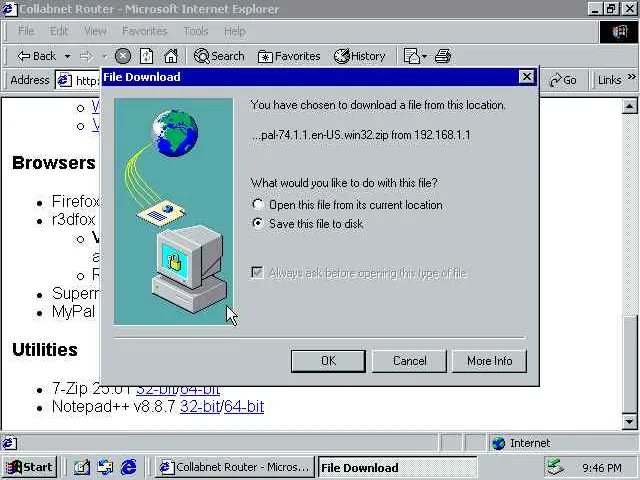The width and height of the screenshot is (640, 480).
Task: Expand the Links toolbar chevron
Action: (x=631, y=77)
